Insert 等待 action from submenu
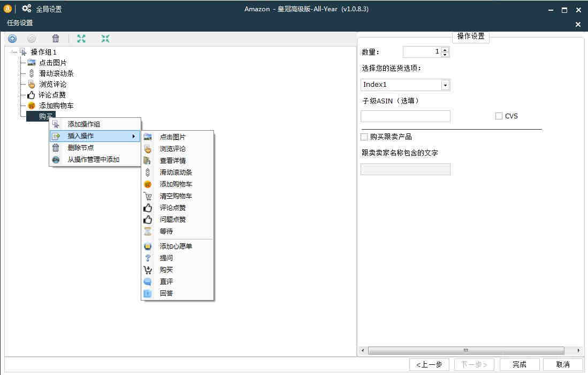The height and width of the screenshot is (375, 588). [178, 231]
